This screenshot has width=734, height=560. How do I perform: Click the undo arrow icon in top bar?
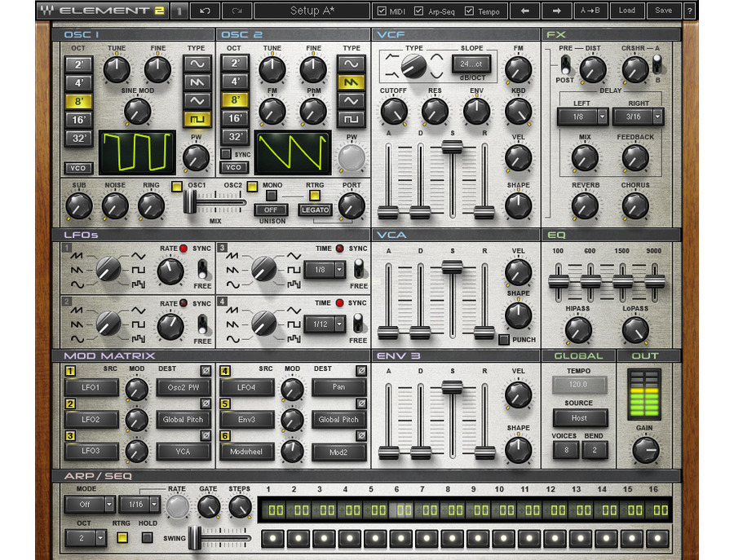pos(205,11)
